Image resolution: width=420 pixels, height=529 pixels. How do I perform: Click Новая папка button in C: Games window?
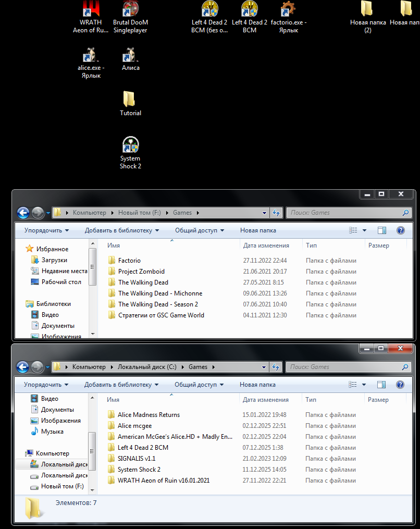[x=257, y=385]
